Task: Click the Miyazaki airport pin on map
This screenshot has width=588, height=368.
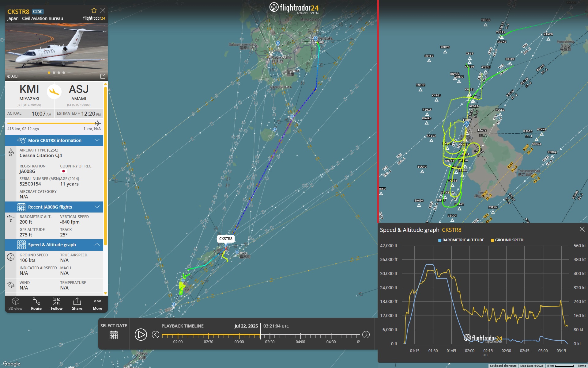Action: [315, 39]
